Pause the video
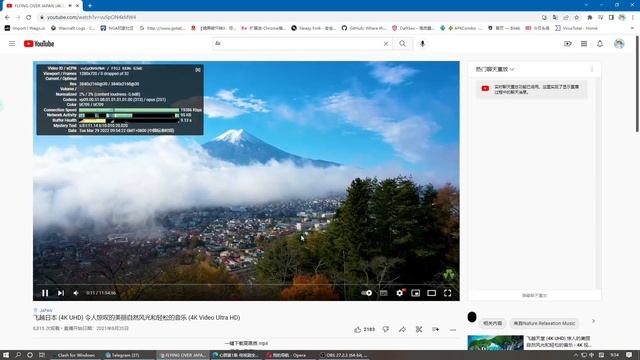 pos(45,293)
